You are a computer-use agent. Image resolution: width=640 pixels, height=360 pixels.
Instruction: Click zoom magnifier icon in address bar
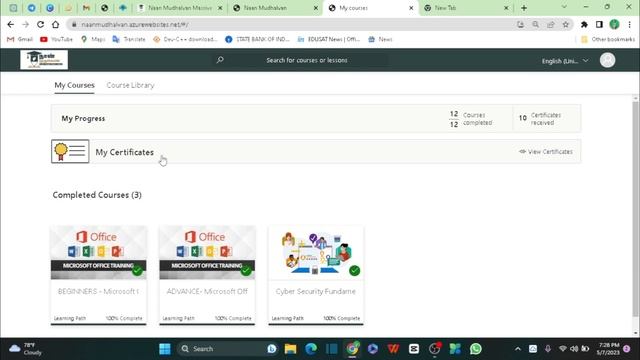536,24
